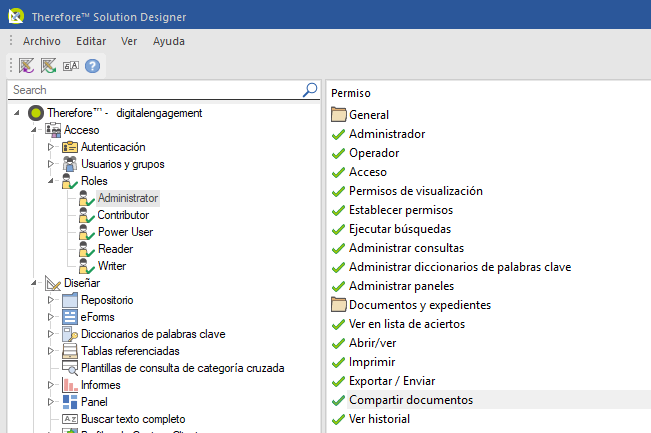Screen dimensions: 651x433
Task: Click the Contributor role icon
Action: (x=87, y=215)
